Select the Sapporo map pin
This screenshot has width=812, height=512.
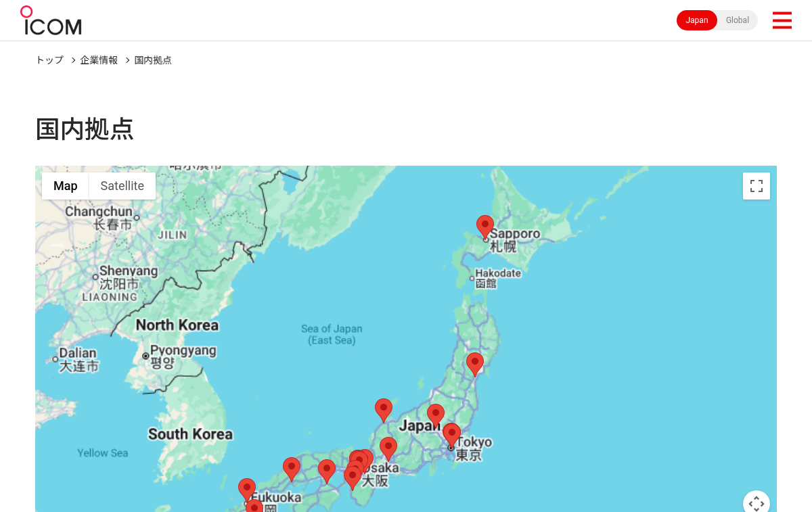pos(485,227)
